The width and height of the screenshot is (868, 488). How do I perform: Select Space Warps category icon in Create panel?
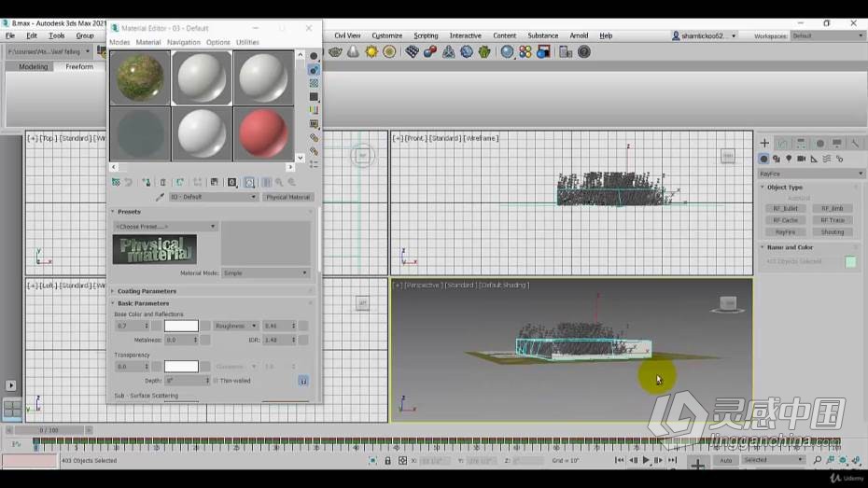click(x=827, y=159)
